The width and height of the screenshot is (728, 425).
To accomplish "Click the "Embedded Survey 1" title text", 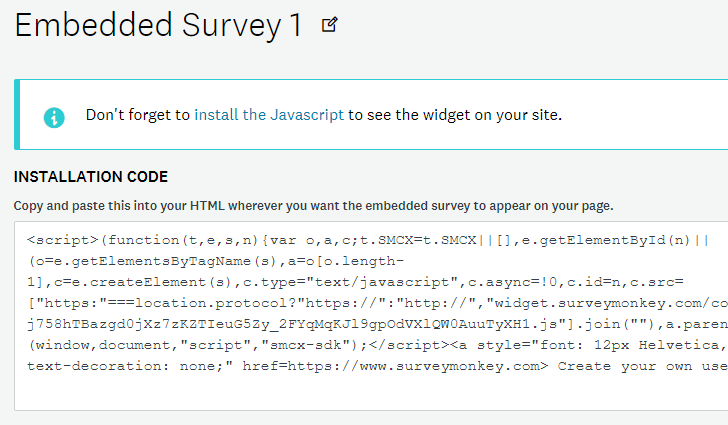I will [158, 26].
